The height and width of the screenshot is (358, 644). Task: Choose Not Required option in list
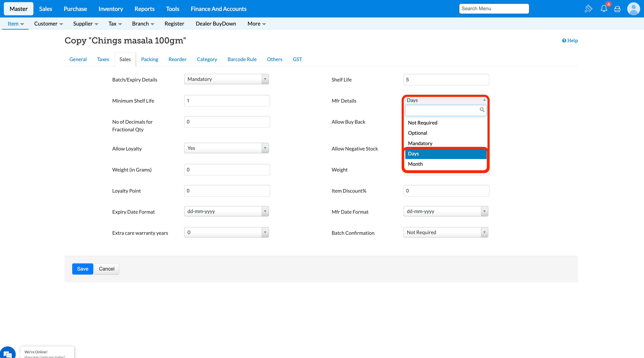[x=423, y=123]
